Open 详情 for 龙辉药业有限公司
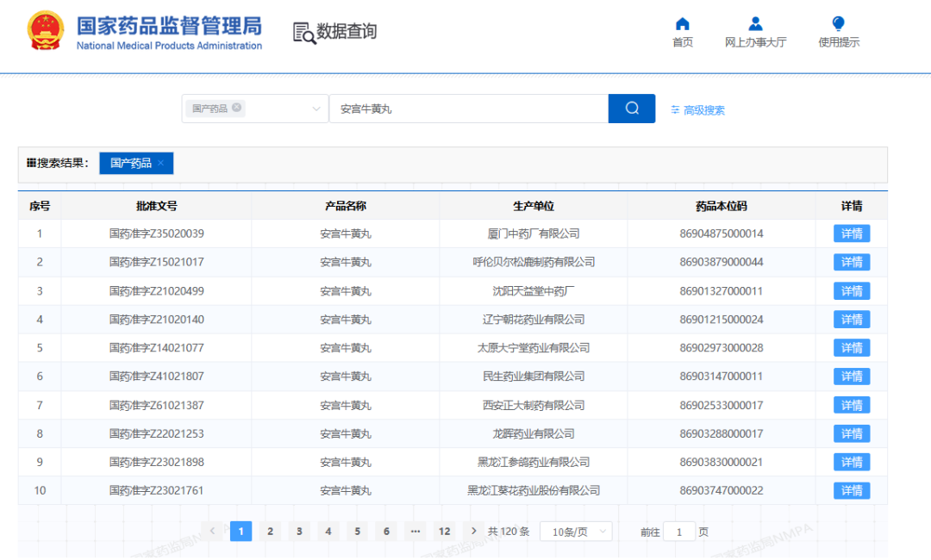Viewport: 931px width, 560px height. (851, 433)
